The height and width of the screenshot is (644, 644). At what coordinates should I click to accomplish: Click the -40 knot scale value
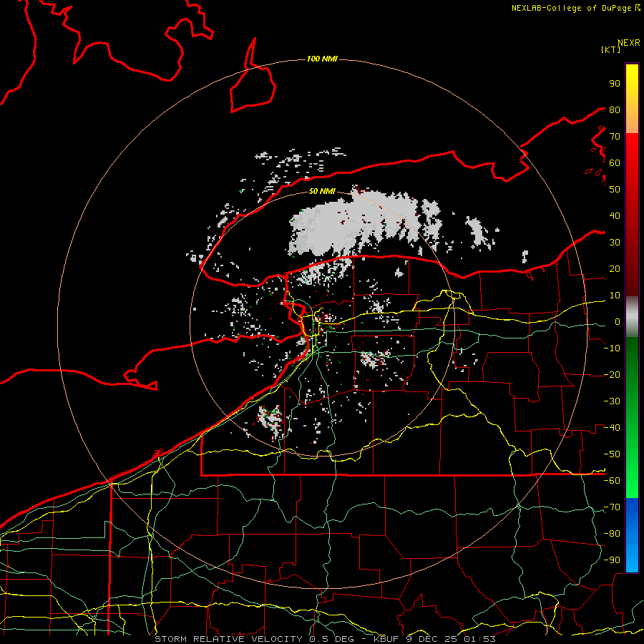(x=612, y=428)
